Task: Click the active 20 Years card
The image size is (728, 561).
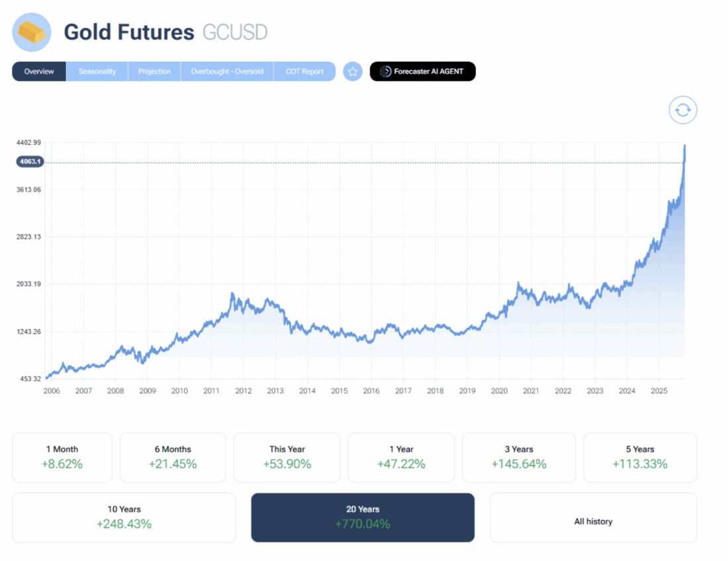Action: click(x=363, y=517)
